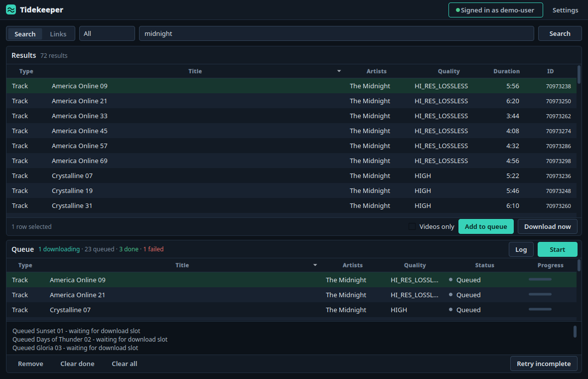
Task: Select result row America Online 21
Action: [292, 101]
